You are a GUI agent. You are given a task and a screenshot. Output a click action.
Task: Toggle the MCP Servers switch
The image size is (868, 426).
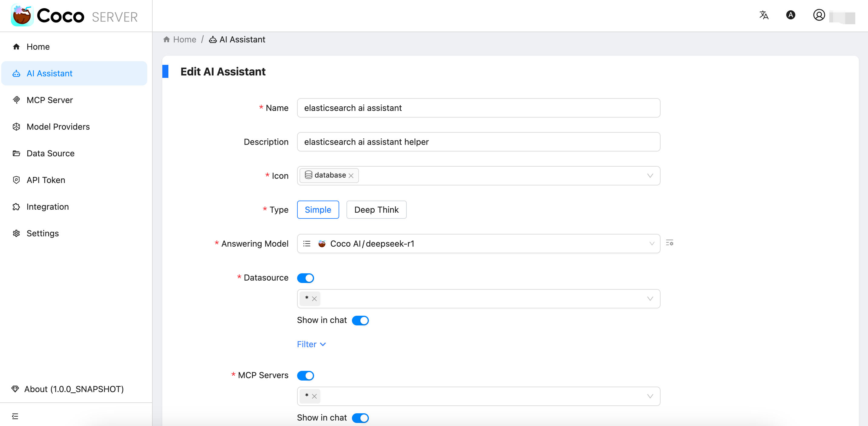305,376
